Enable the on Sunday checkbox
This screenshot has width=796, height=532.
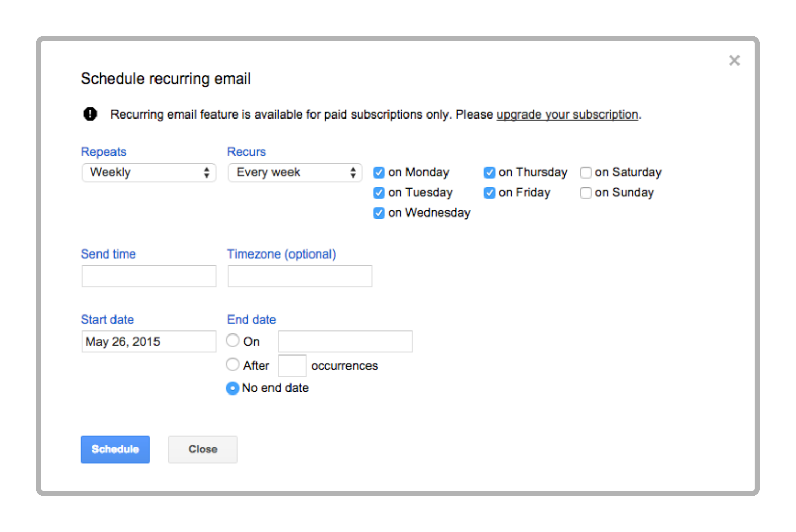click(x=586, y=193)
